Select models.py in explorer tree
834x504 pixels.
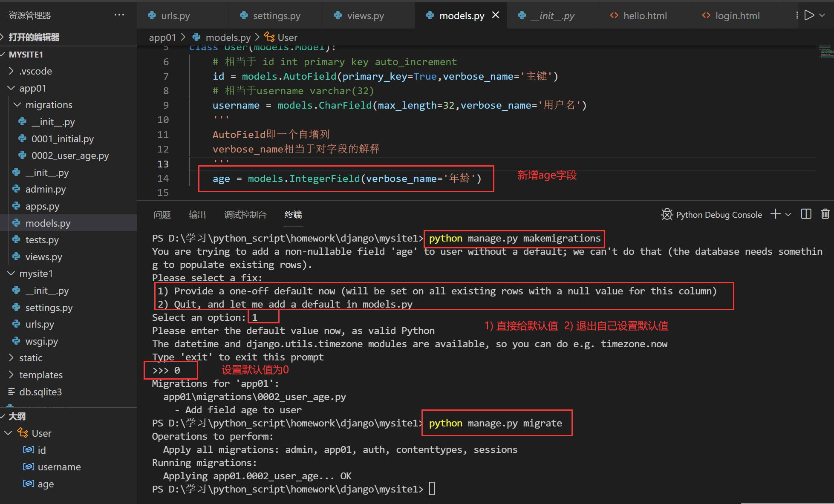pos(68,223)
